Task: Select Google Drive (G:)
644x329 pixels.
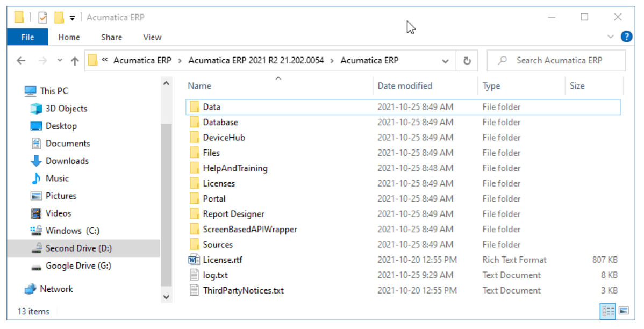Action: [78, 266]
